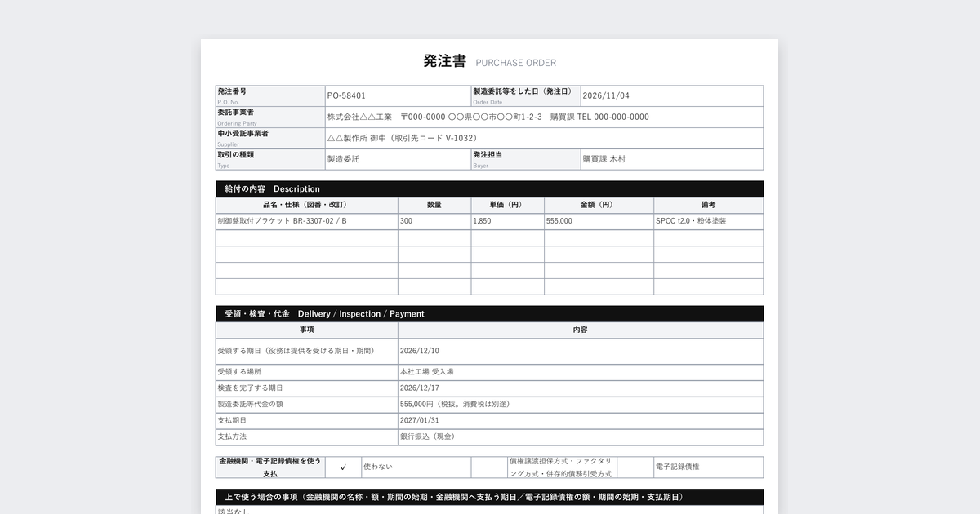
Task: Click the 使わない option text
Action: (x=378, y=467)
